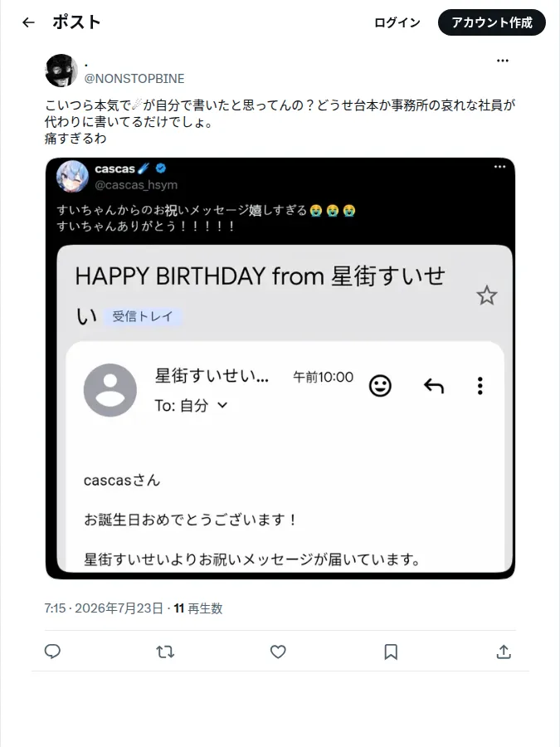Select the 受信トレイ inbox label
The height and width of the screenshot is (747, 560).
(143, 316)
